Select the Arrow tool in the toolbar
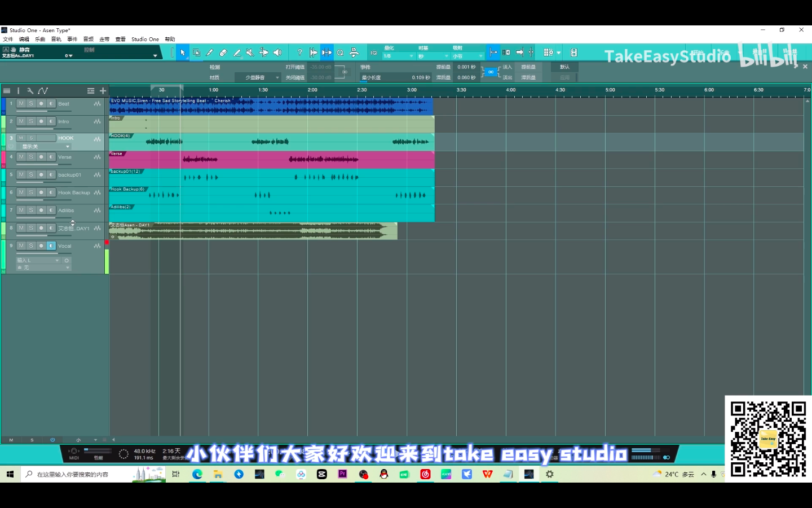This screenshot has height=508, width=812. tap(183, 52)
